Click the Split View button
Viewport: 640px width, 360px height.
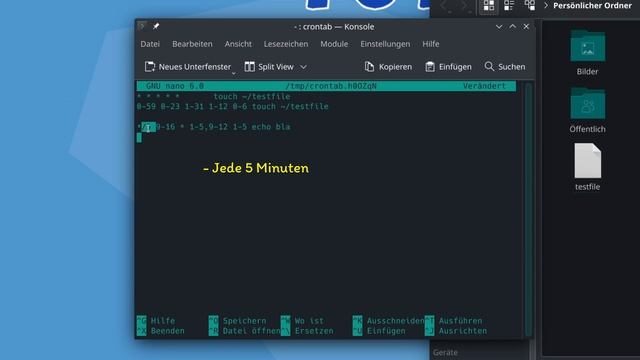coord(269,67)
